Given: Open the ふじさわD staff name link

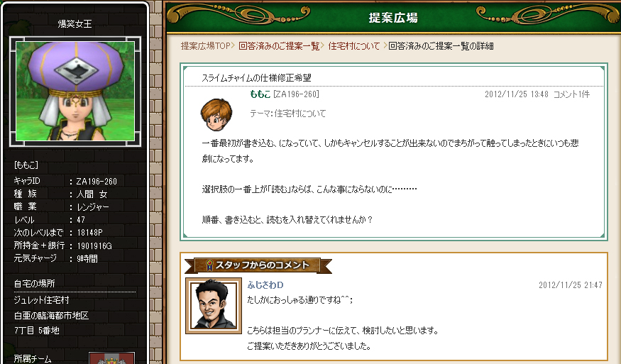Looking at the screenshot, I should [x=265, y=285].
